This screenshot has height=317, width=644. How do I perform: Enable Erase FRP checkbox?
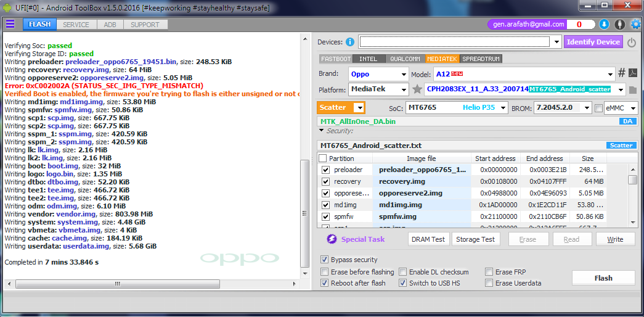tap(489, 272)
